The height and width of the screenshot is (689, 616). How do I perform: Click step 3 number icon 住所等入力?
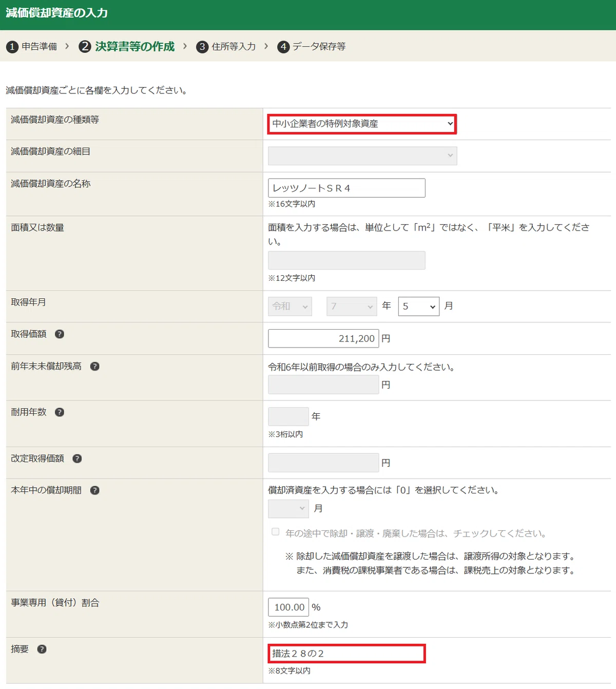click(x=202, y=47)
